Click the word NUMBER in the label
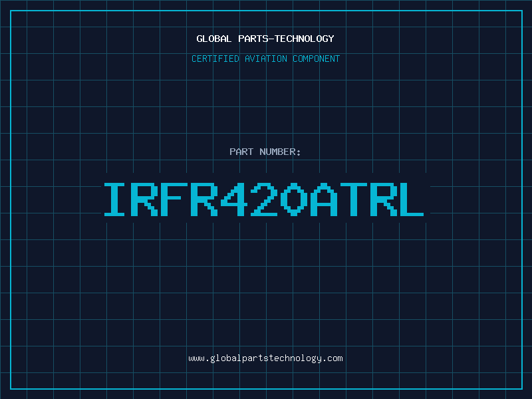 coord(279,152)
